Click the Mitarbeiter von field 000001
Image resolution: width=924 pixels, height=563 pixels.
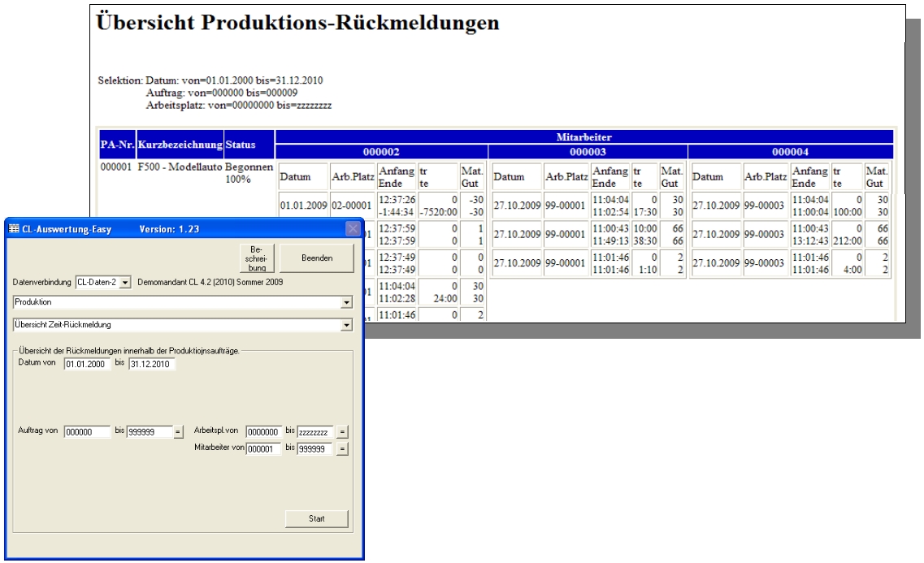click(x=263, y=448)
